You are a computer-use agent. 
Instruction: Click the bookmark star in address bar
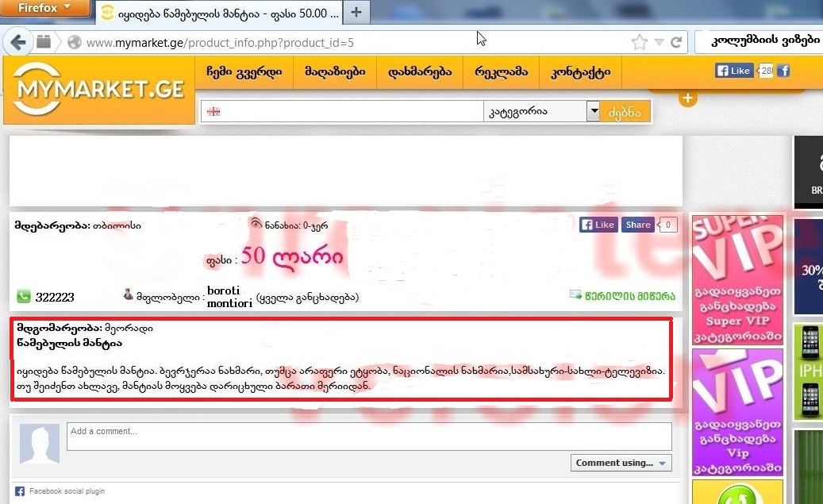(640, 42)
